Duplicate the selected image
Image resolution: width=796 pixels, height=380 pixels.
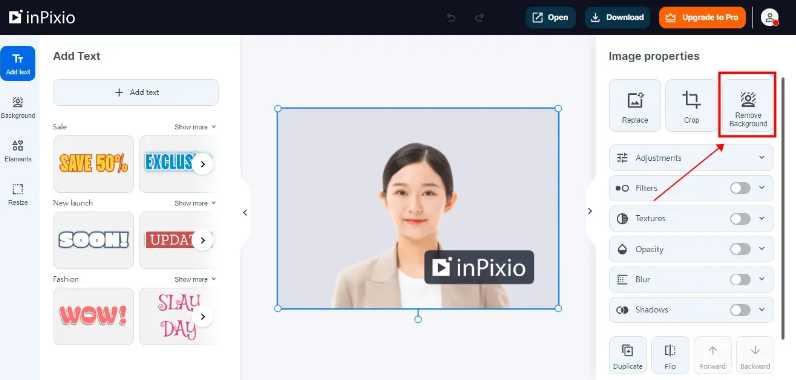pos(627,355)
